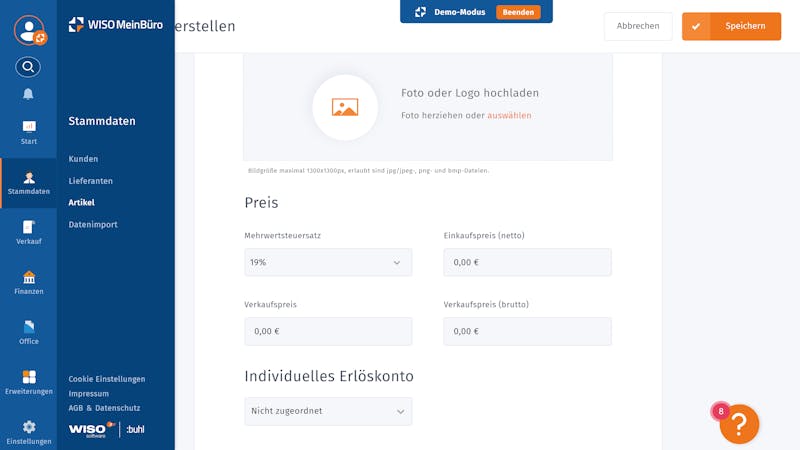
Task: Open AGB & Datenschutz link
Action: click(x=104, y=408)
